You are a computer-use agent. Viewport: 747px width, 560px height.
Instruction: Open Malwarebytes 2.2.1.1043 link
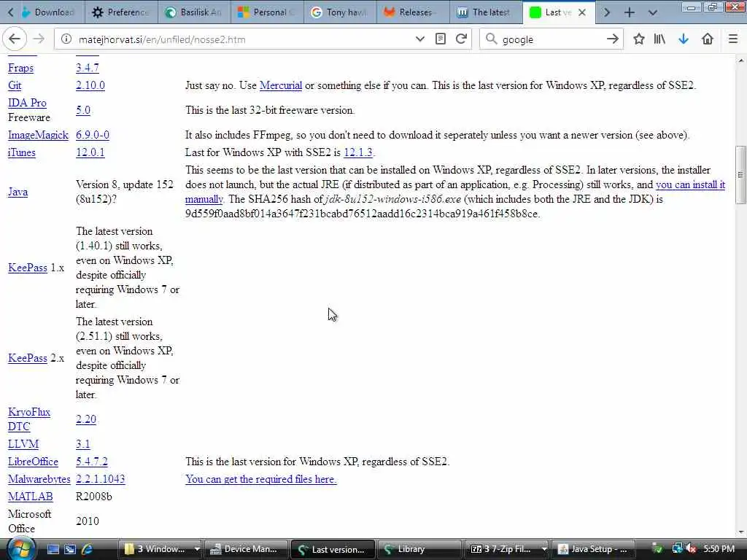tap(100, 479)
